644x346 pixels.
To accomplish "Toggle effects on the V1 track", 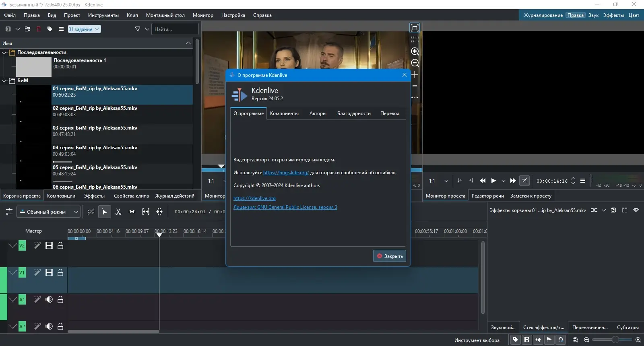I will 37,272.
